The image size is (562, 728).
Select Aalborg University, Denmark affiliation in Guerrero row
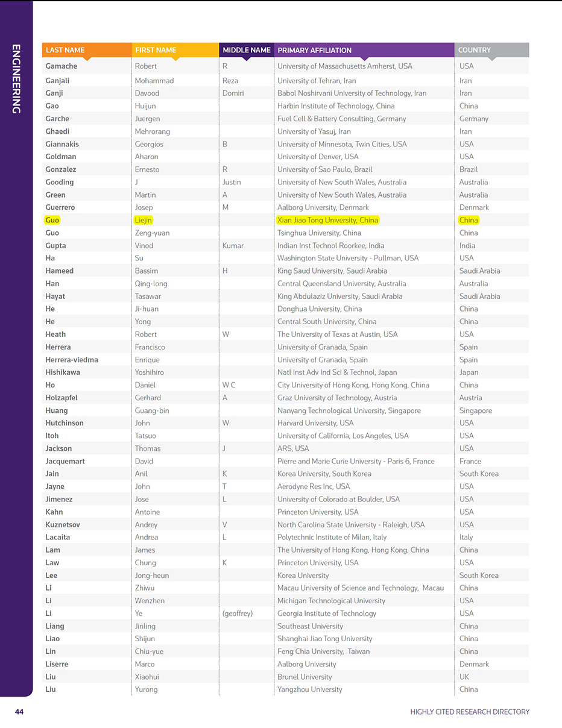323,207
